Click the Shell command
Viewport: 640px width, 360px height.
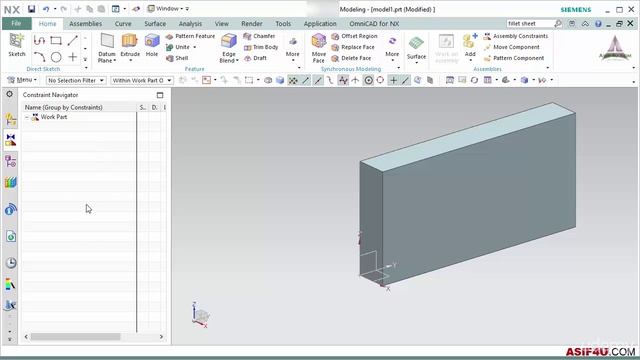[177, 58]
